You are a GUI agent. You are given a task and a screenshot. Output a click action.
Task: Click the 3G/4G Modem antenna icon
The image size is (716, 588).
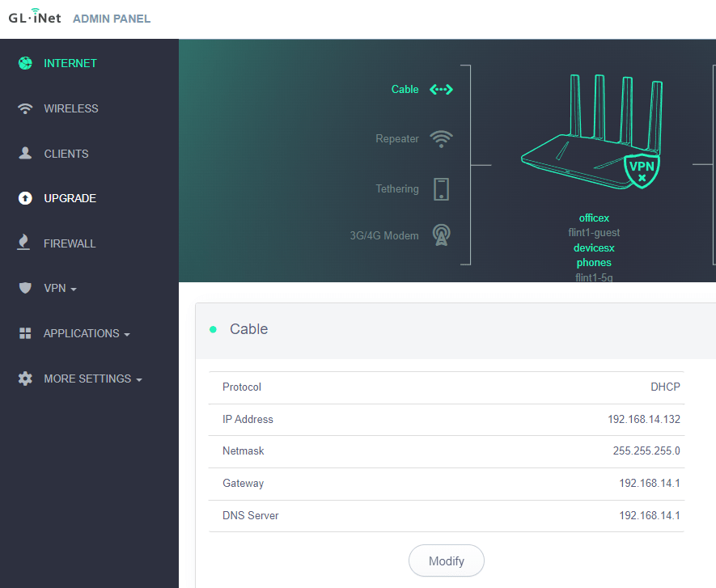441,235
